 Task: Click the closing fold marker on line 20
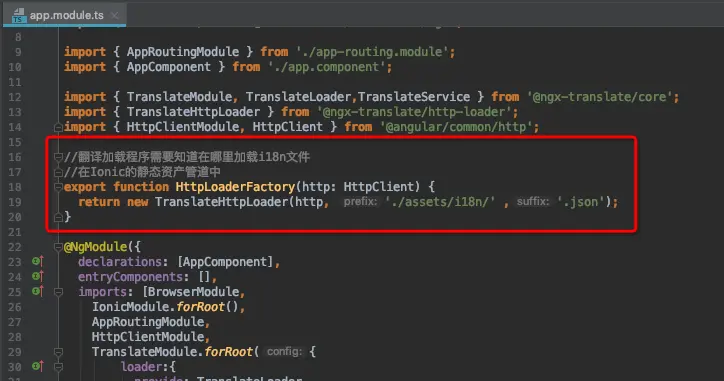pos(58,217)
